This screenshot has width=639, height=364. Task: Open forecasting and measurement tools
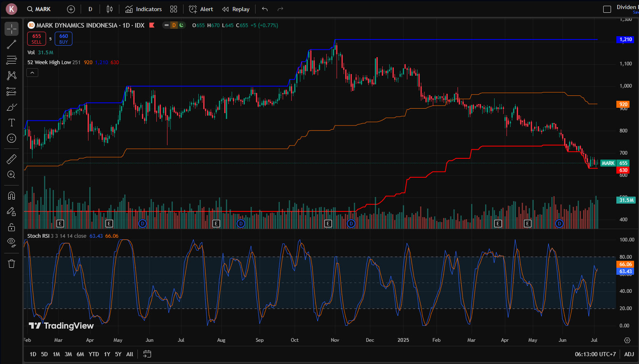click(x=12, y=91)
